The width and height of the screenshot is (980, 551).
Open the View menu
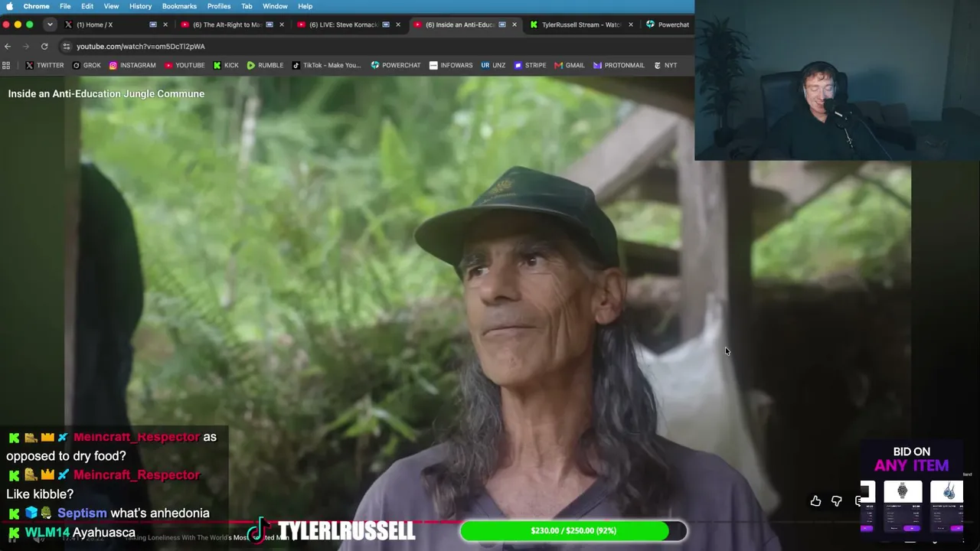[x=111, y=6]
